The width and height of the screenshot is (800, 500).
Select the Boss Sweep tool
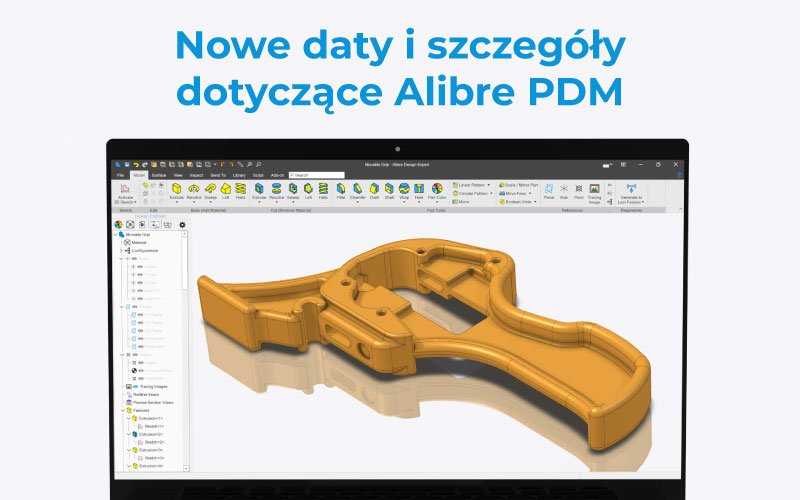(210, 191)
